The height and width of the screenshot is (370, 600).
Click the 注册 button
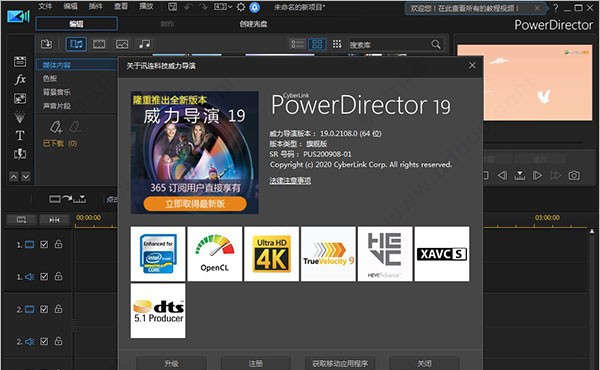(256, 363)
